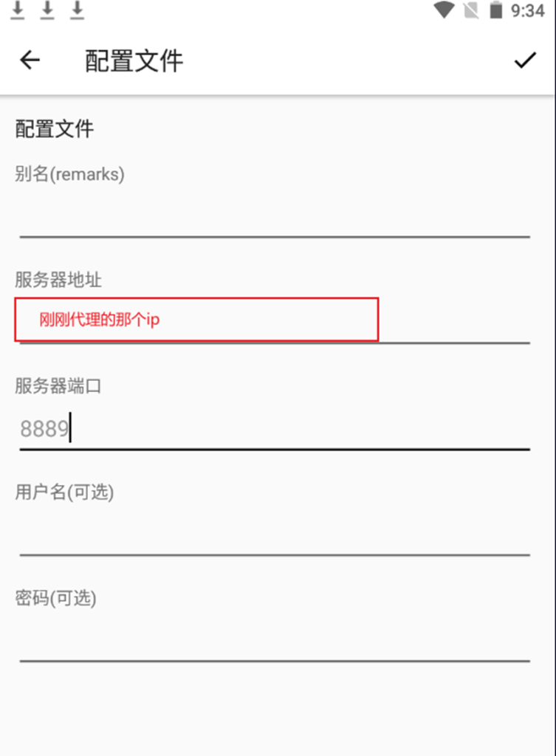Tap the highlighted 刚刚代理的那个ip text
The image size is (556, 756).
tap(100, 320)
